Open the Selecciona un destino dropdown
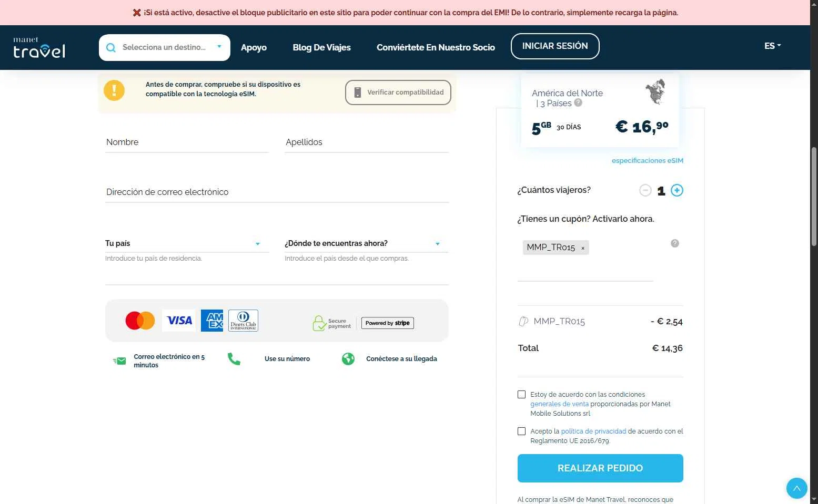The height and width of the screenshot is (504, 818). [x=165, y=47]
